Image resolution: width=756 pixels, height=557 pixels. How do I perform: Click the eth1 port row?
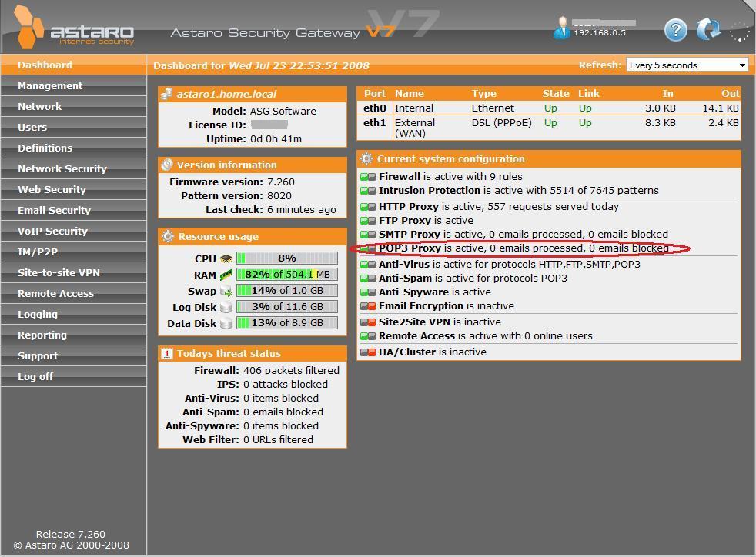549,128
